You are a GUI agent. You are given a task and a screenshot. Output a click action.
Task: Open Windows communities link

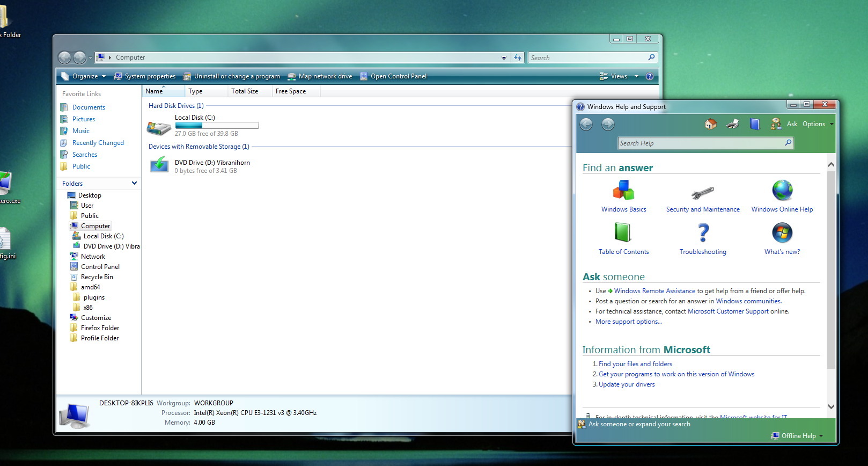pyautogui.click(x=748, y=301)
